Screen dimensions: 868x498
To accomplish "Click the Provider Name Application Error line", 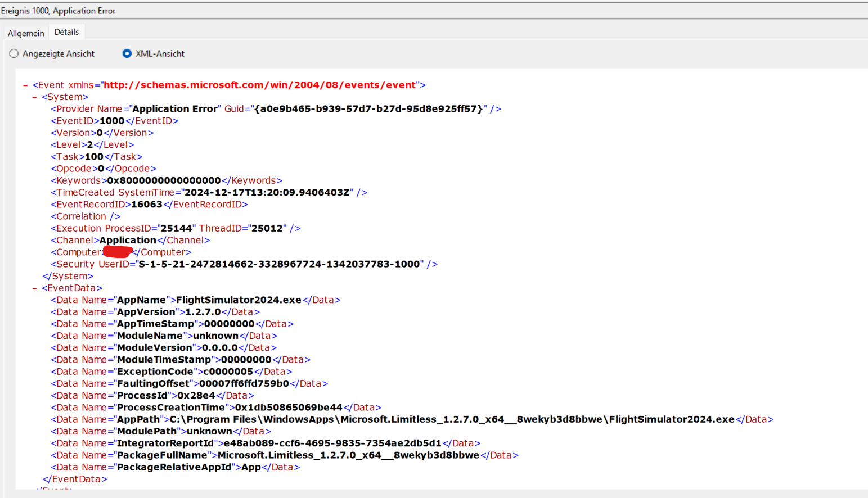I will 276,109.
